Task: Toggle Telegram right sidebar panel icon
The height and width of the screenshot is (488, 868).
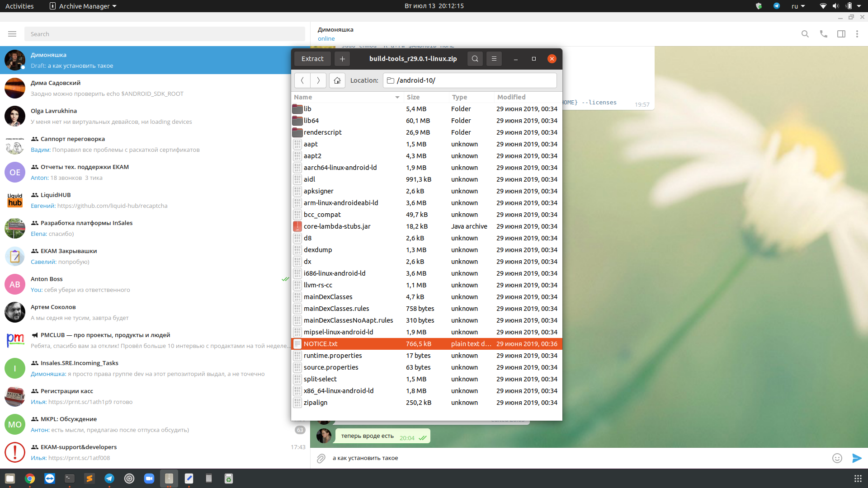Action: (841, 34)
